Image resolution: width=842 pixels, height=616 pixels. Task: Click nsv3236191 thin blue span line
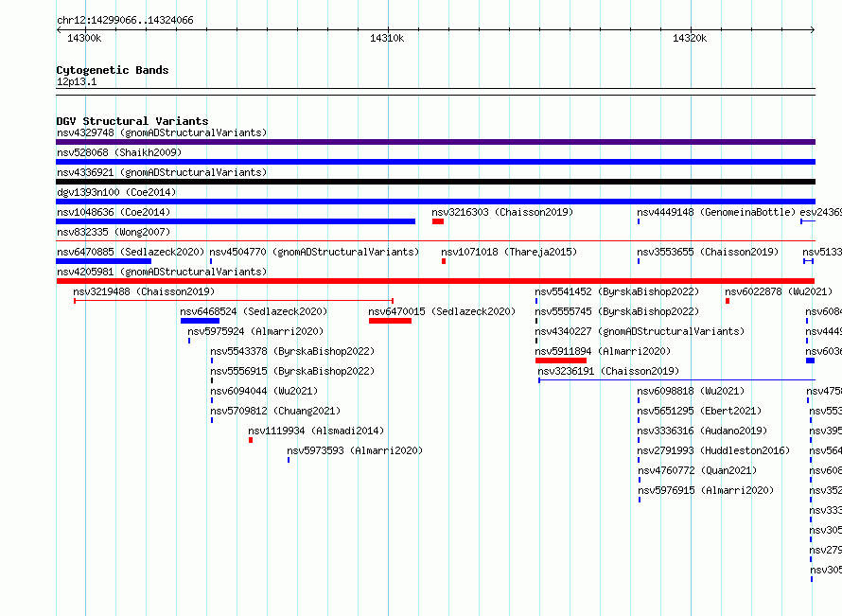tap(676, 380)
